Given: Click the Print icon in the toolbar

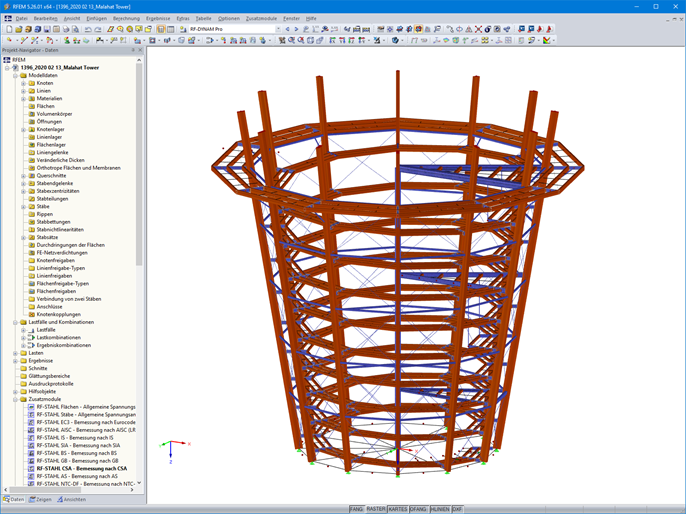Looking at the screenshot, I should 66,29.
